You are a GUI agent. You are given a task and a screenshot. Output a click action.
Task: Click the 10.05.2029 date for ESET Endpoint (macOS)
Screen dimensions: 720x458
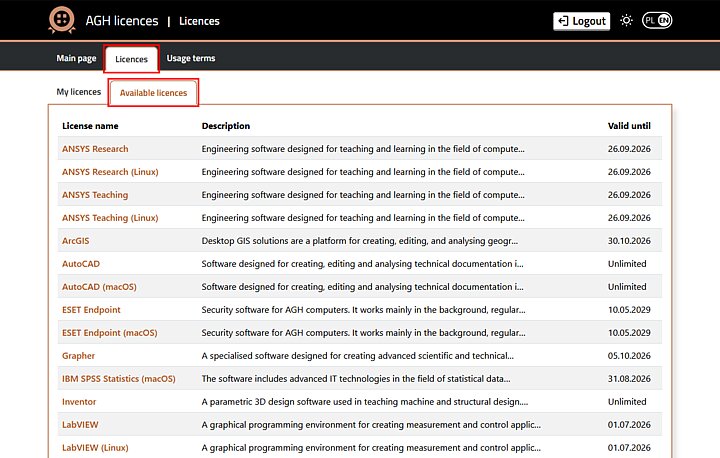pos(629,333)
